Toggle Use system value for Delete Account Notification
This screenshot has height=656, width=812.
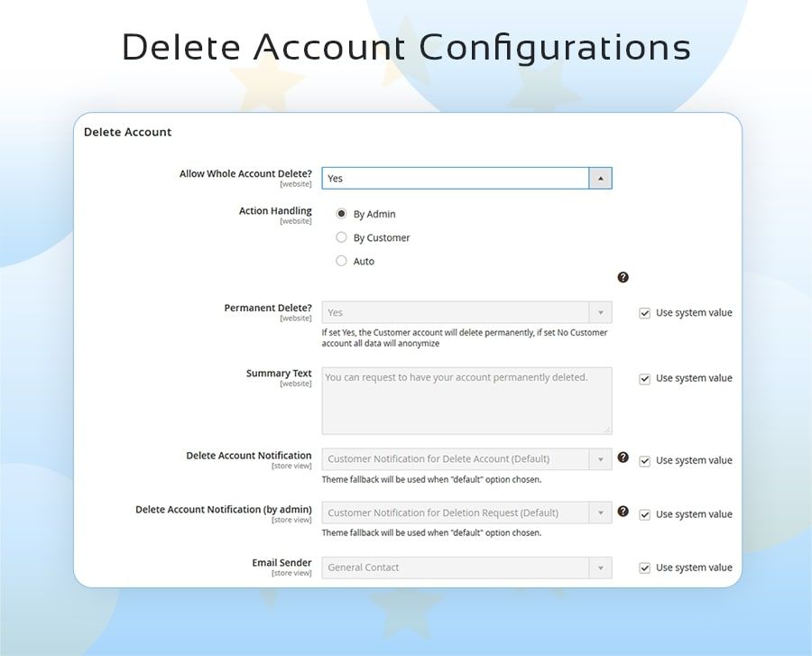(644, 460)
